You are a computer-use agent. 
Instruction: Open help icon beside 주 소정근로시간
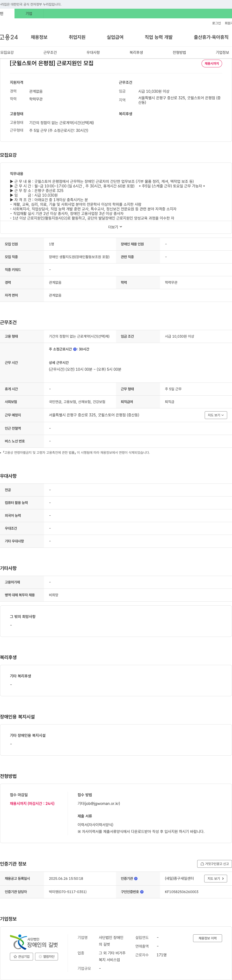click(75, 349)
